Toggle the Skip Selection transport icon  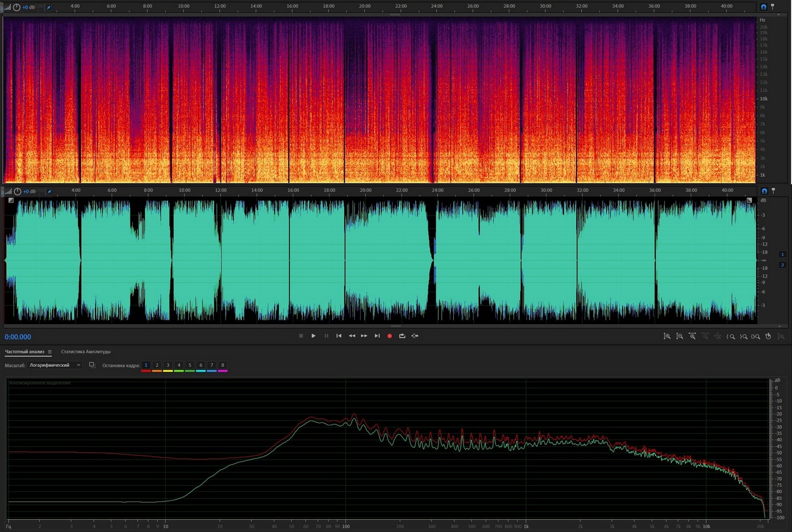[415, 336]
